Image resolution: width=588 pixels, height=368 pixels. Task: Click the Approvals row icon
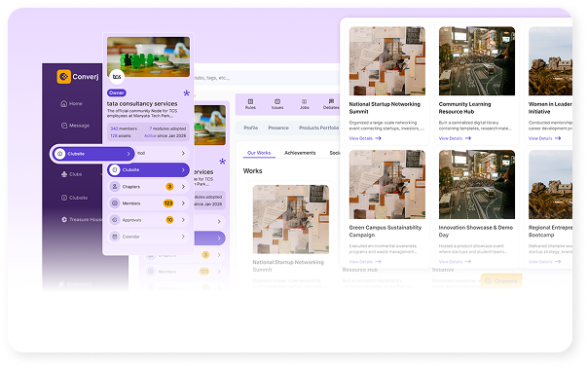[x=115, y=220]
